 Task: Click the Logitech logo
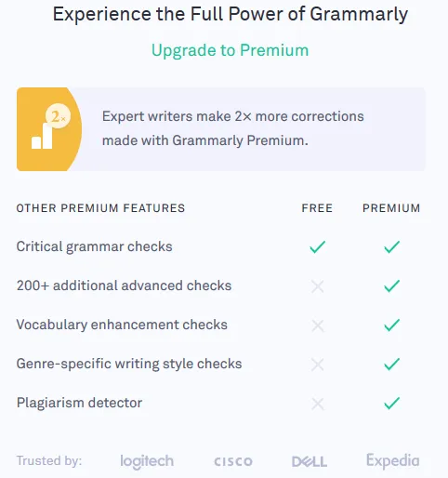(147, 461)
